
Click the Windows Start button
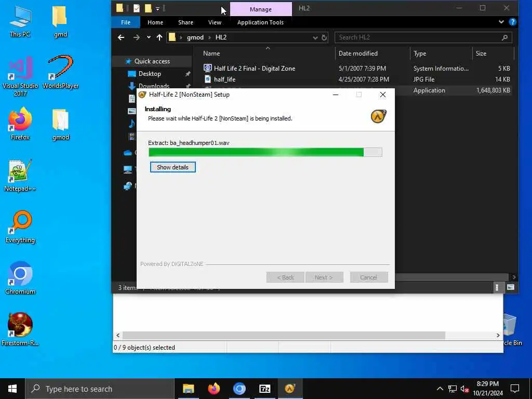pos(12,389)
